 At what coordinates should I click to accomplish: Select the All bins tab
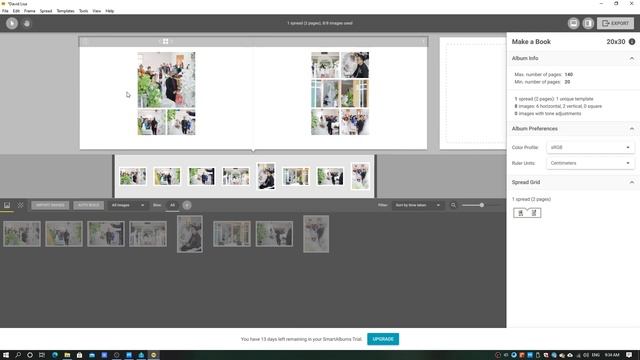coord(172,205)
